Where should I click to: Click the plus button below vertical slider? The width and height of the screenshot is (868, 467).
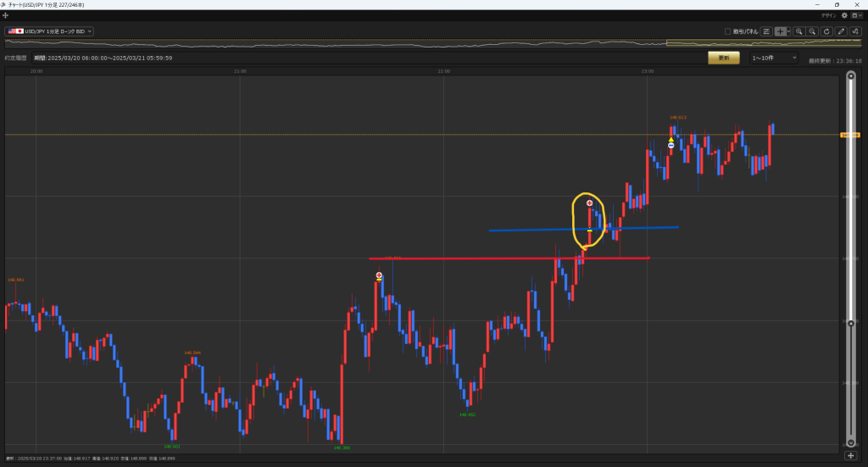point(851,456)
